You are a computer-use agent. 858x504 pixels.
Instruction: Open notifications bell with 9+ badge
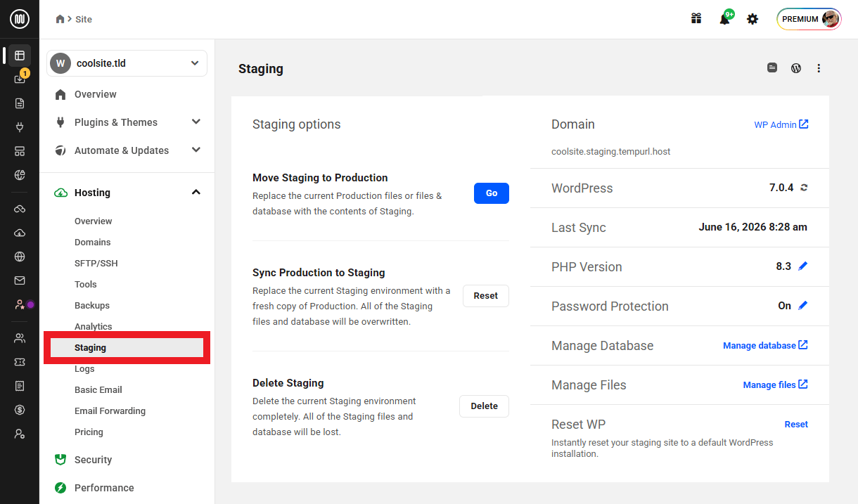pos(724,19)
